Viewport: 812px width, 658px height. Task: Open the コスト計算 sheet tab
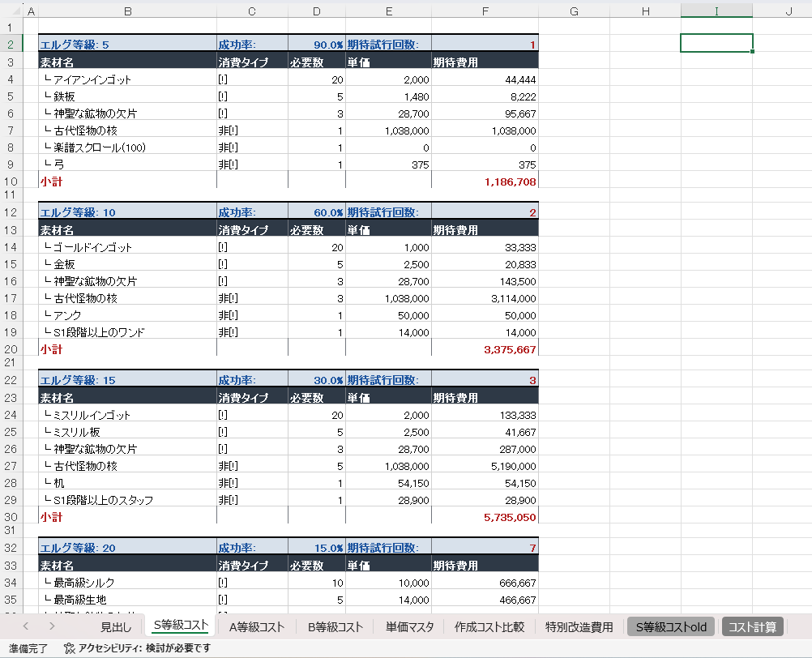(x=752, y=627)
